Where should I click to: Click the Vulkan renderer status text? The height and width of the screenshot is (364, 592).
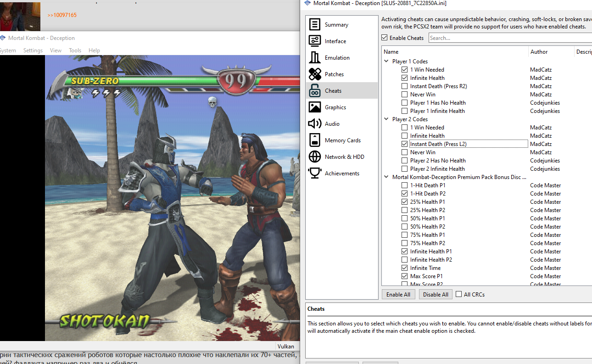pyautogui.click(x=286, y=347)
